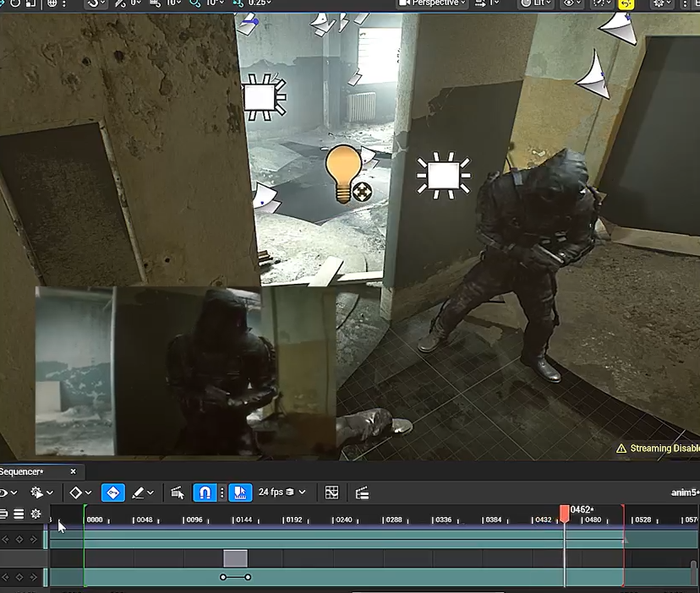Select the orange point light bulb gizmo
Screen dimensions: 700x593
tap(344, 172)
